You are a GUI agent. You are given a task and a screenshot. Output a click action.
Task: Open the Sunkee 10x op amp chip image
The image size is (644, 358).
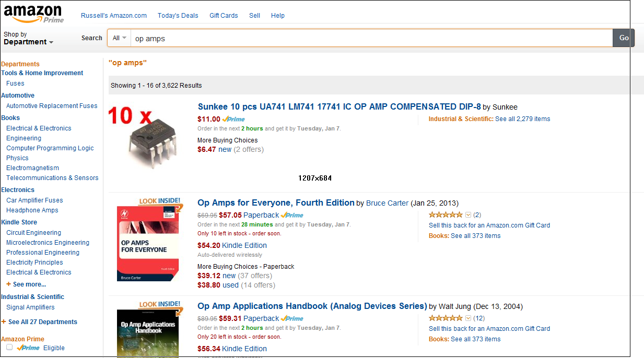point(140,137)
